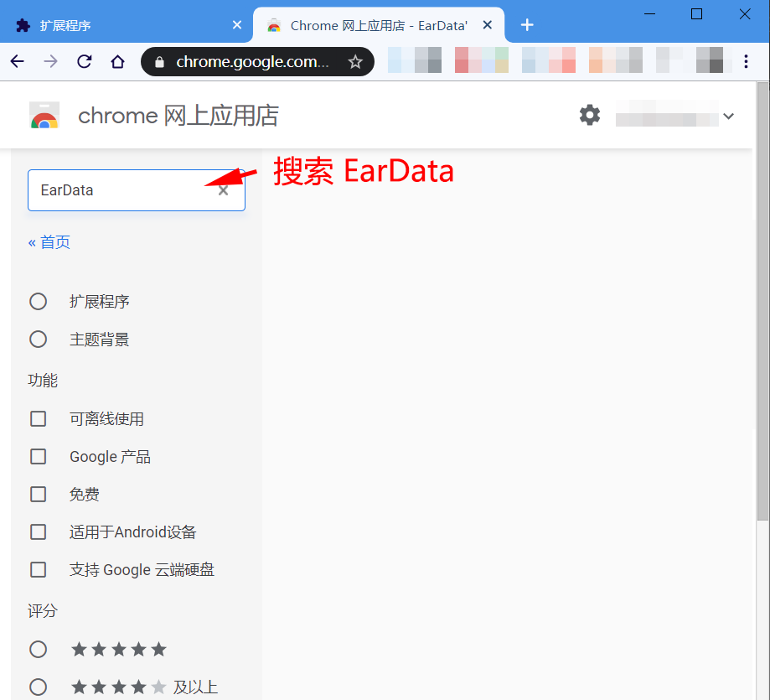Close the Chrome 网上应用店 tab
770x700 pixels.
pos(487,24)
